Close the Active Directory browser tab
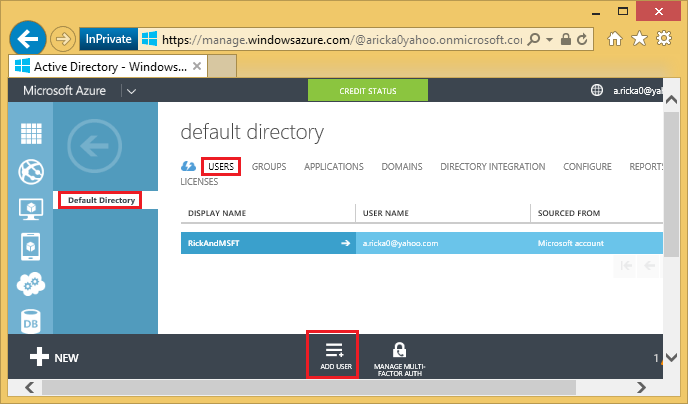Viewport: 688px width, 404px height. (x=197, y=66)
